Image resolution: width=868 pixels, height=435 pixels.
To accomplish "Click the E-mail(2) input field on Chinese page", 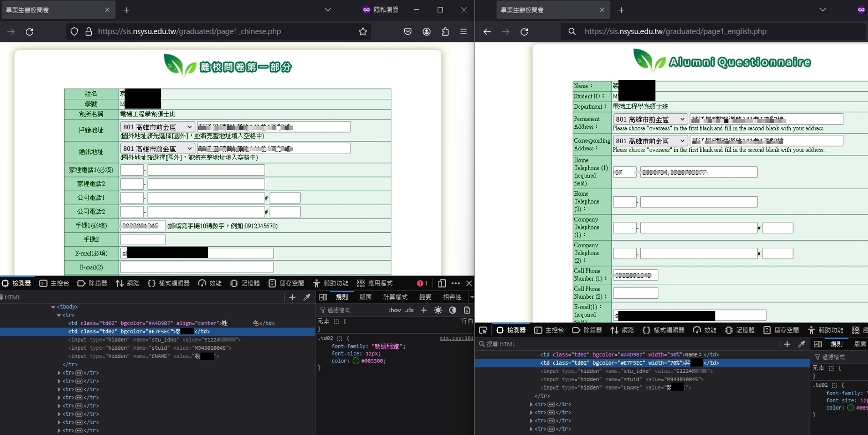I will pos(197,267).
